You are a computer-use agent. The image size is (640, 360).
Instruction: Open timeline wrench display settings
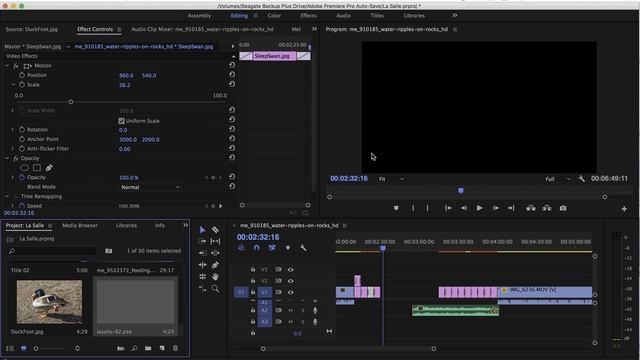tap(303, 248)
